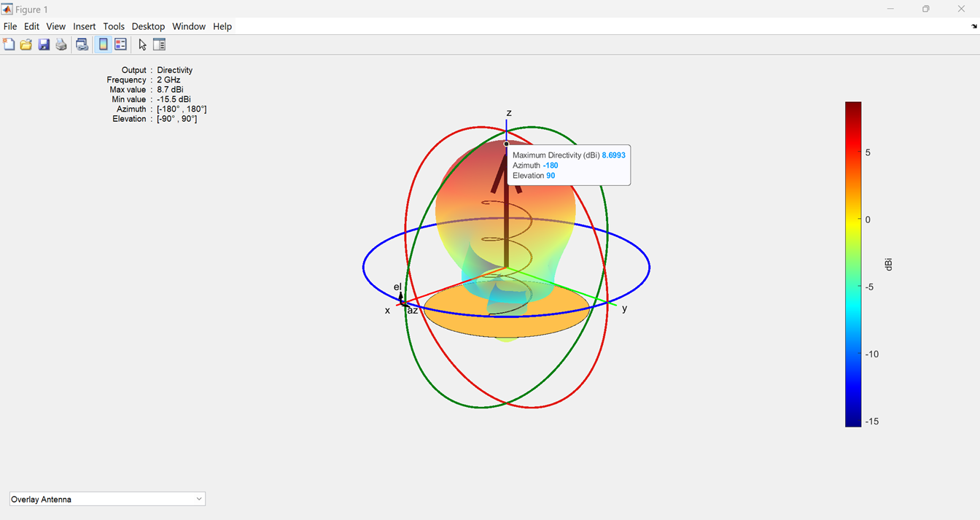Create a new figure
Viewport: 980px width, 520px height.
pyautogui.click(x=9, y=44)
